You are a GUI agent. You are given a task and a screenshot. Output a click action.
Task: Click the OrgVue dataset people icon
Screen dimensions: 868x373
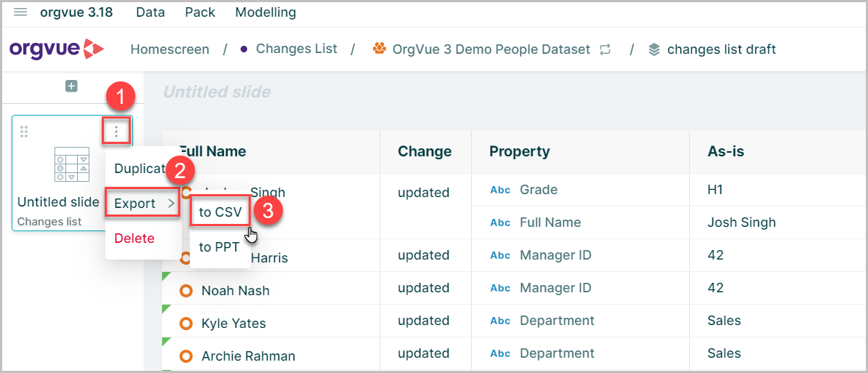pos(379,49)
